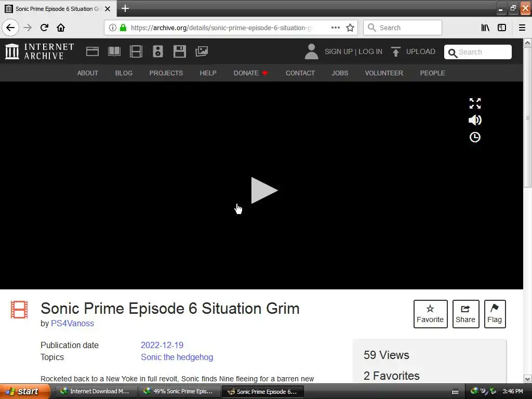The image size is (532, 399).
Task: Open the Images icon in navbar
Action: (x=202, y=51)
